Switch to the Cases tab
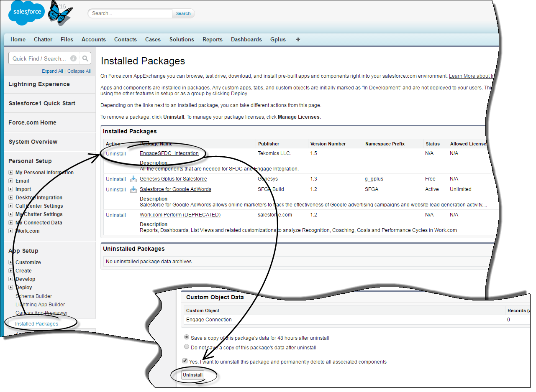536x392 pixels. [x=153, y=39]
